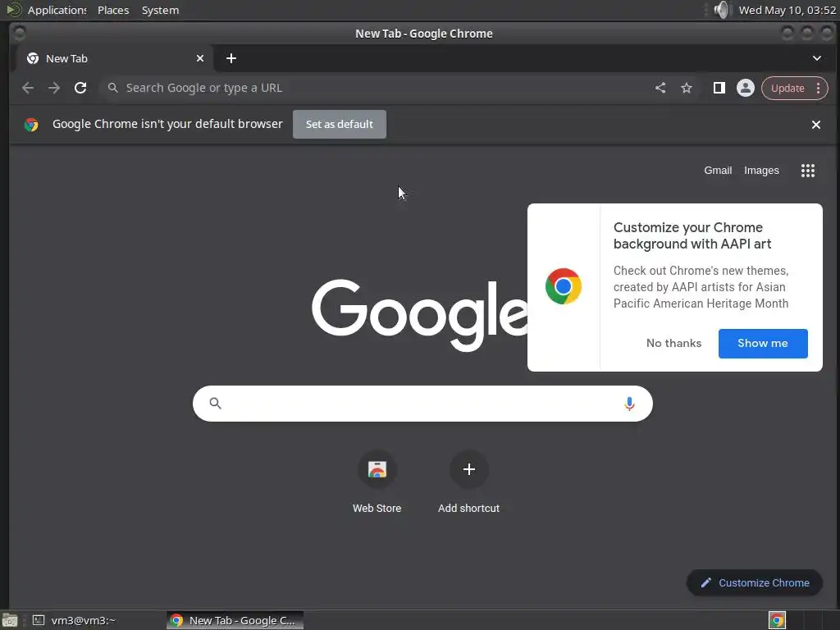The image size is (840, 630).
Task: Click the volume speaker icon
Action: coord(722,10)
